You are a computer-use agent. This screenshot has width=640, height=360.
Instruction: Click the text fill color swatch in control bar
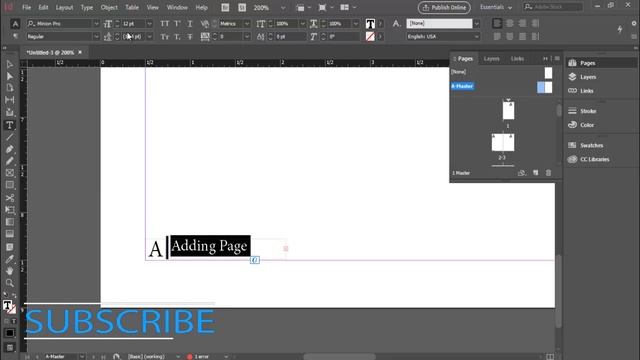point(370,24)
